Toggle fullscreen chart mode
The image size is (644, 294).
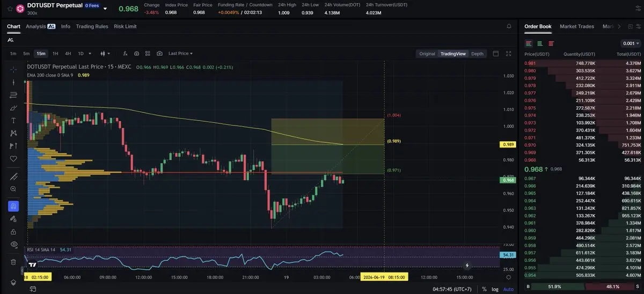509,54
